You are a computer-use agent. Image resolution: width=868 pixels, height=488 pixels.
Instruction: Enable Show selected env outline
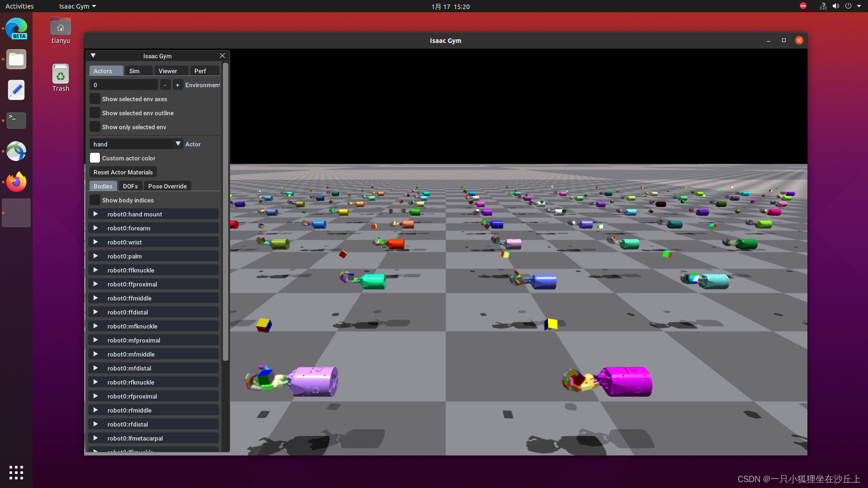(x=95, y=113)
